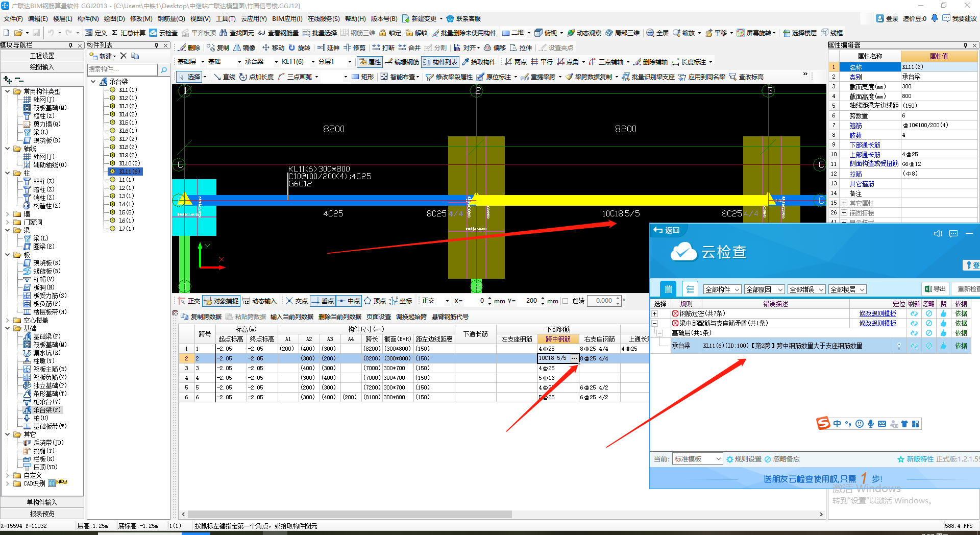Open the 全部楼层 filter dropdown

[x=847, y=289]
